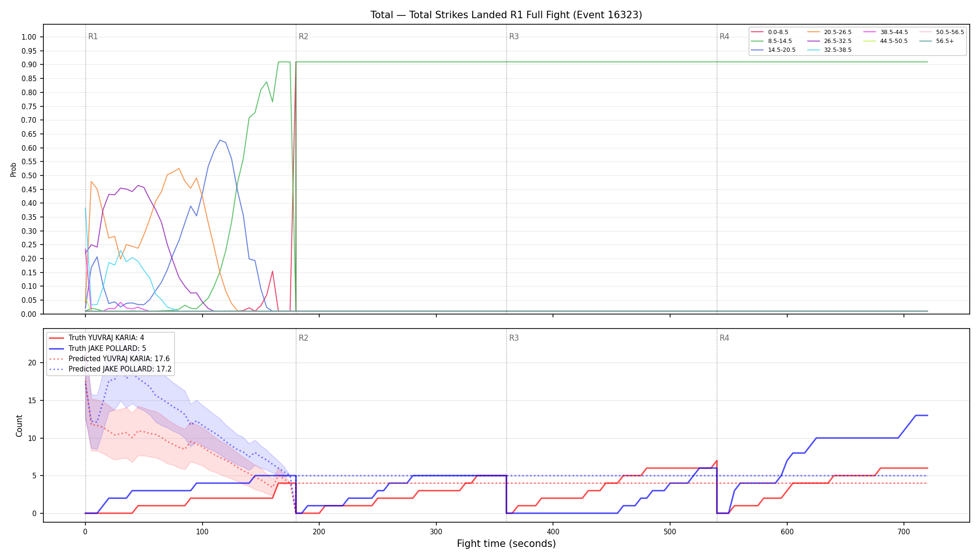Click the 0.90 y-axis tick label
The width and height of the screenshot is (980, 560).
point(28,65)
